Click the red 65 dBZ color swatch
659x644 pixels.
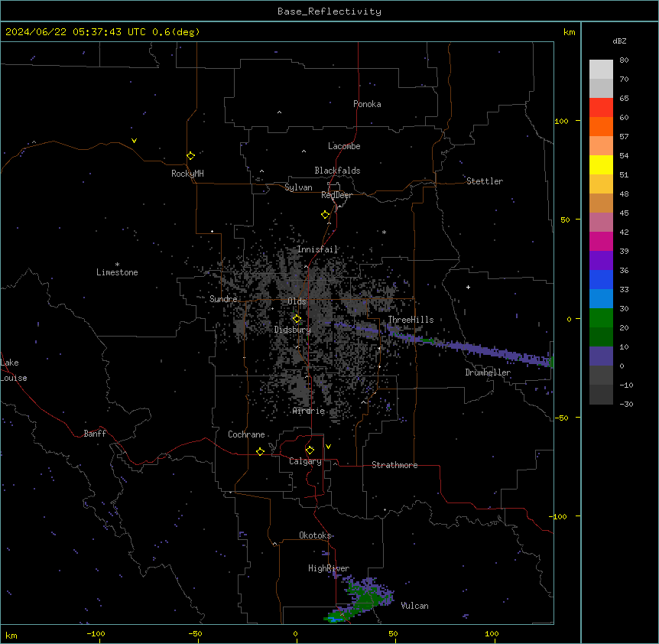pos(601,108)
